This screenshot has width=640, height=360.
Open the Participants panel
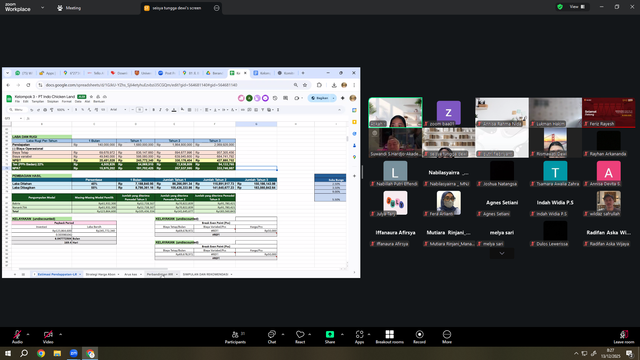tap(235, 337)
